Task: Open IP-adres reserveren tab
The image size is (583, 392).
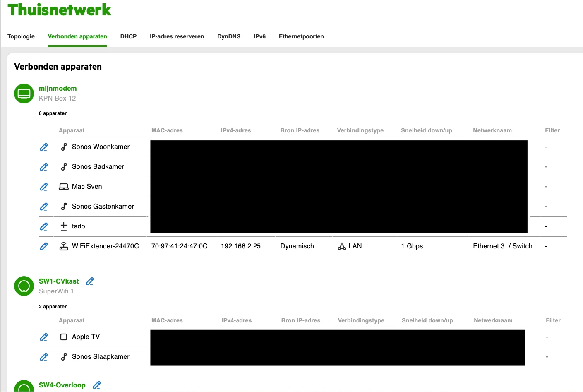Action: click(x=177, y=36)
